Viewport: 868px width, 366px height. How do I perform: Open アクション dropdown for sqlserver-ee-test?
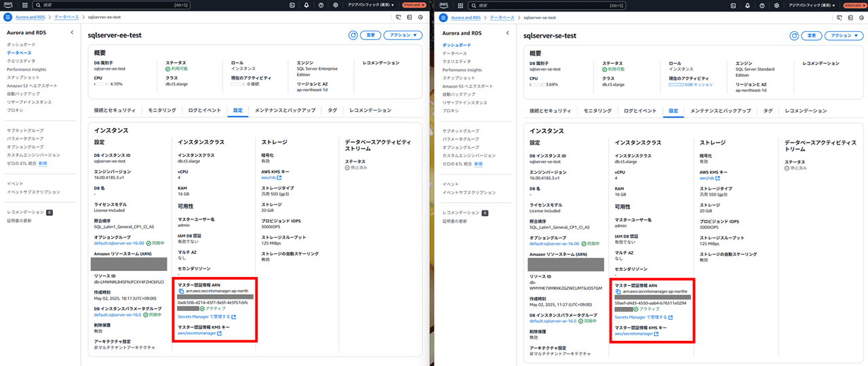(x=403, y=35)
